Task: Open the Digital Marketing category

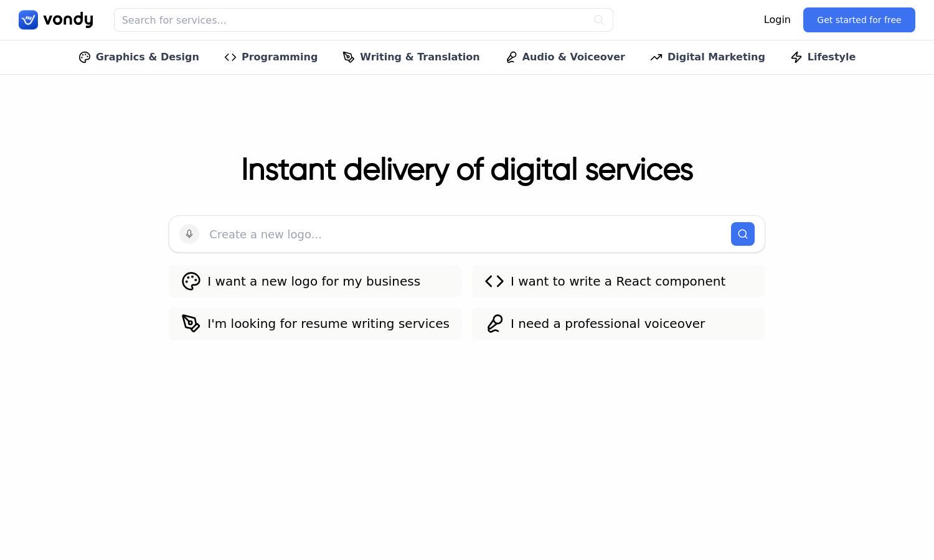Action: coord(707,57)
